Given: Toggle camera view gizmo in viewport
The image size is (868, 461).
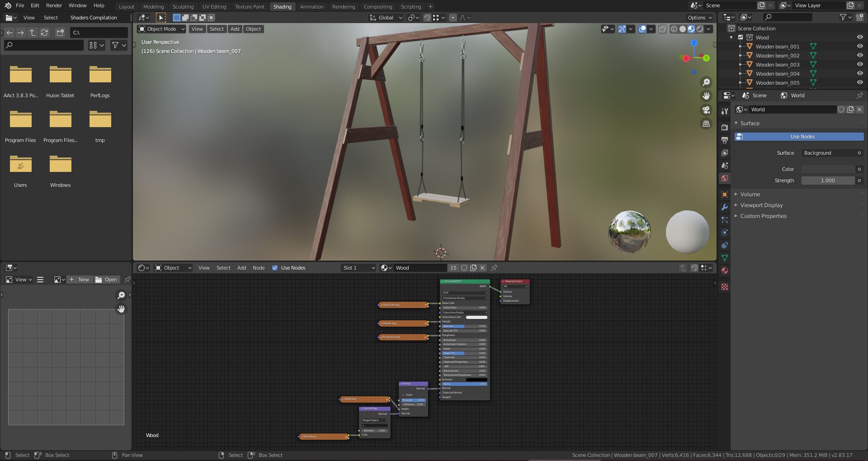Looking at the screenshot, I should pyautogui.click(x=706, y=110).
